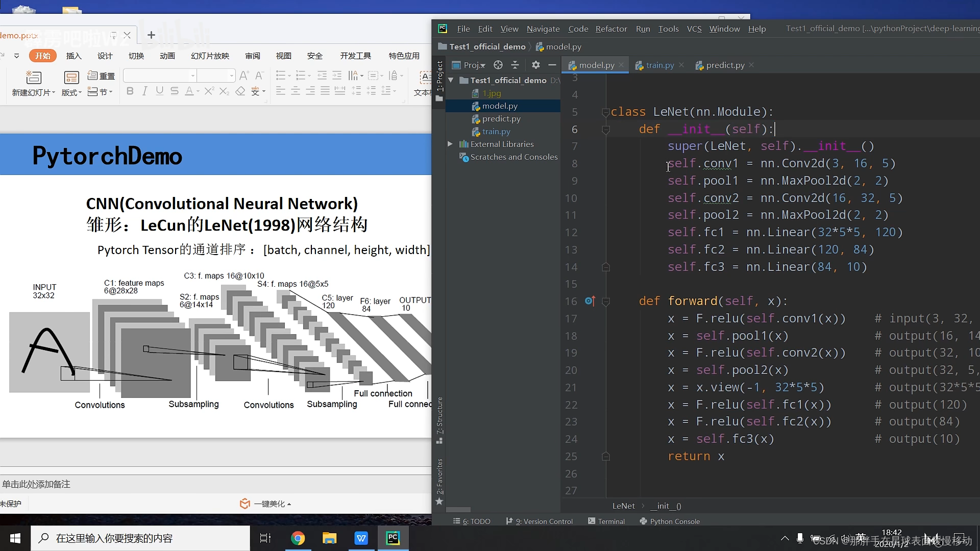Image resolution: width=980 pixels, height=551 pixels.
Task: Select predict.py in project tree
Action: [x=501, y=119]
